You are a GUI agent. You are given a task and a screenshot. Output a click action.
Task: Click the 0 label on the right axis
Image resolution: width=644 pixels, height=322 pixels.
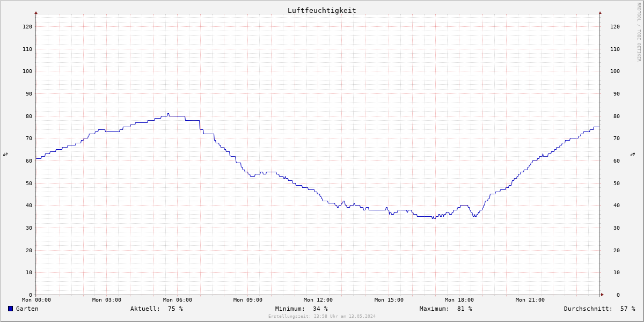(618, 295)
